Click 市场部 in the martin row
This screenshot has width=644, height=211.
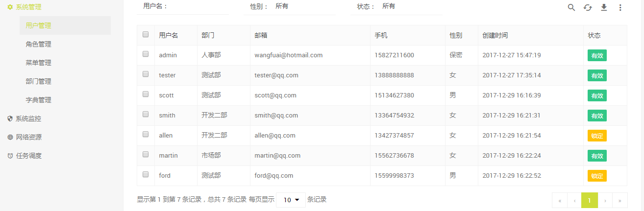tap(211, 156)
